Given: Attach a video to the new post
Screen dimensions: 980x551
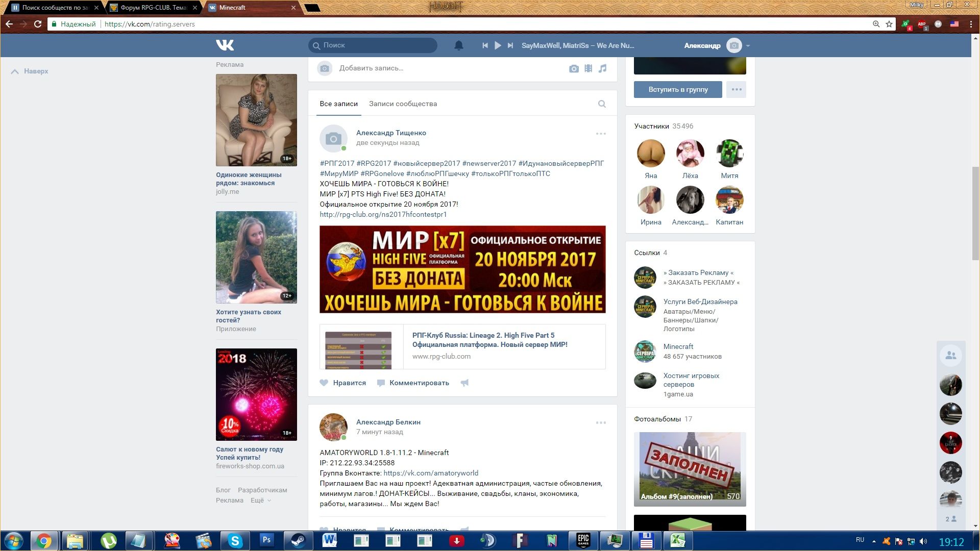Looking at the screenshot, I should coord(589,68).
